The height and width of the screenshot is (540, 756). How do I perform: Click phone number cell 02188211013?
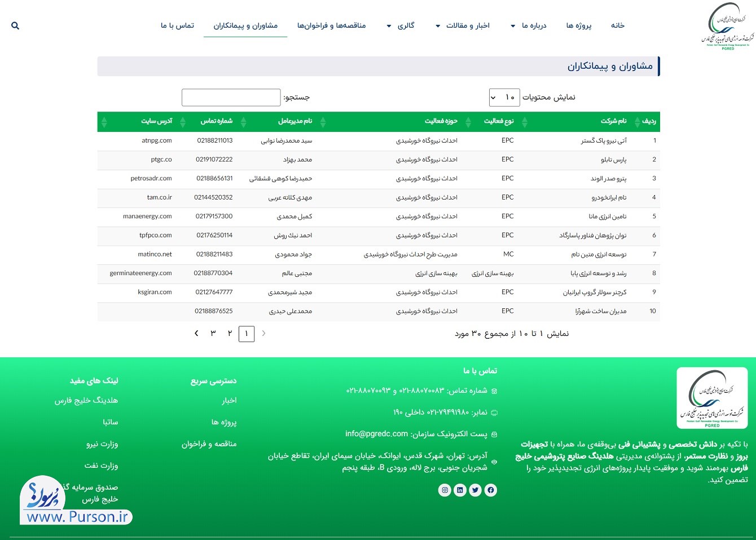click(215, 140)
